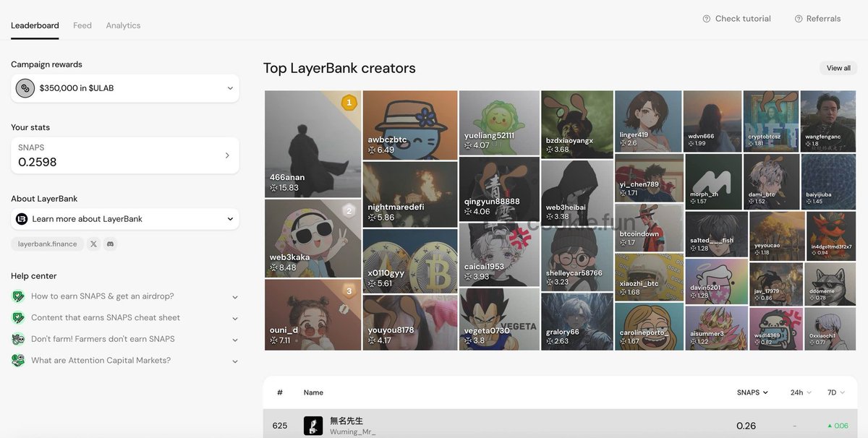
Task: Open LayerBank's Discord icon
Action: tap(110, 244)
